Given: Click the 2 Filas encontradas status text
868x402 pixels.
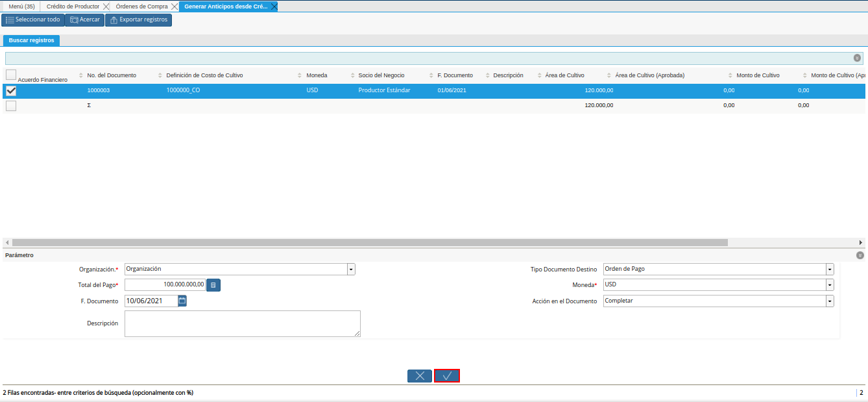Looking at the screenshot, I should pos(98,393).
